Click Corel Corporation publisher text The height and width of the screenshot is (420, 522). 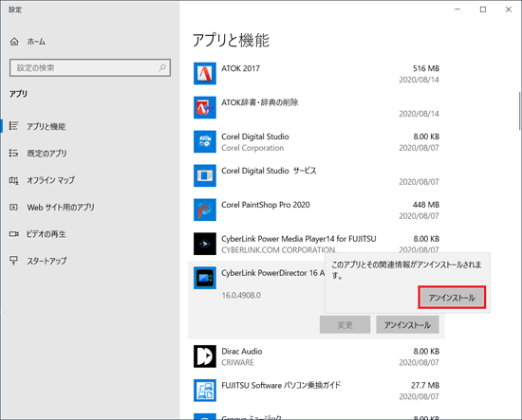click(252, 148)
